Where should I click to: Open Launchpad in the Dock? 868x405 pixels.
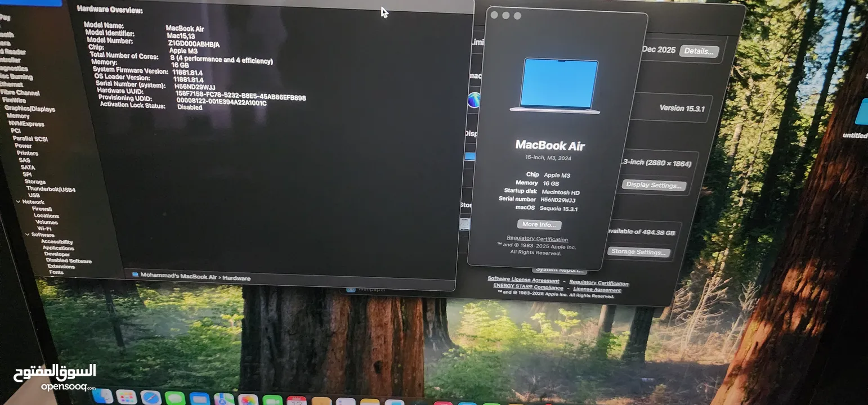coord(126,398)
